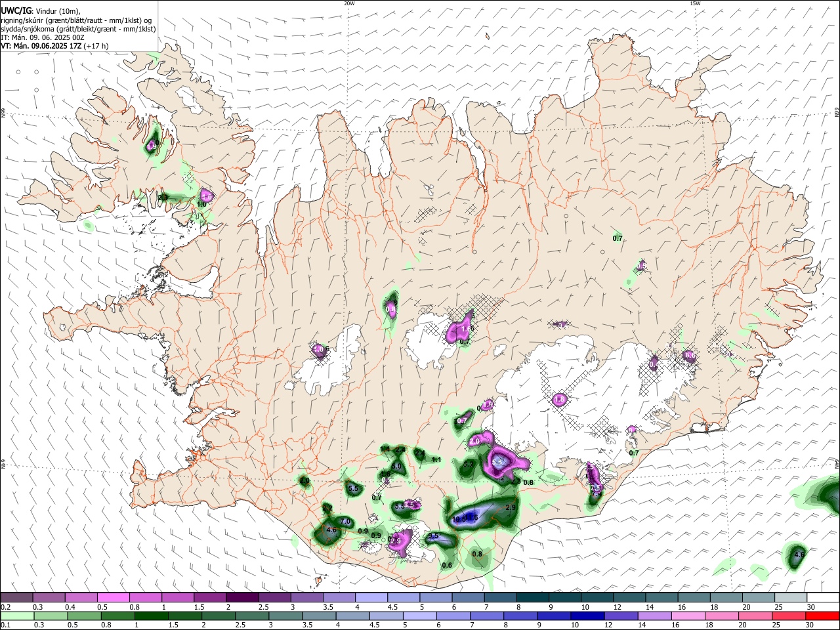Click the 0.4 label in the legend
This screenshot has height=630, width=840.
coord(70,607)
